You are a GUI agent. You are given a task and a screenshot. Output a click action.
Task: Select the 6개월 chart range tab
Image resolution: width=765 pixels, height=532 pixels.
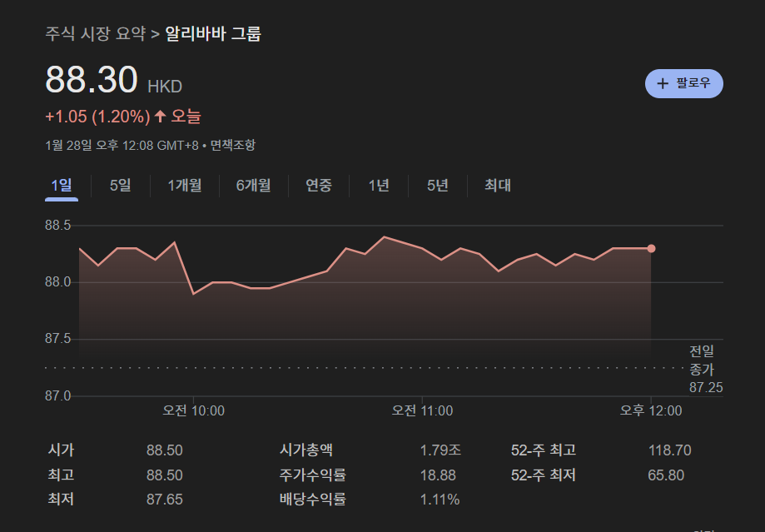click(253, 186)
